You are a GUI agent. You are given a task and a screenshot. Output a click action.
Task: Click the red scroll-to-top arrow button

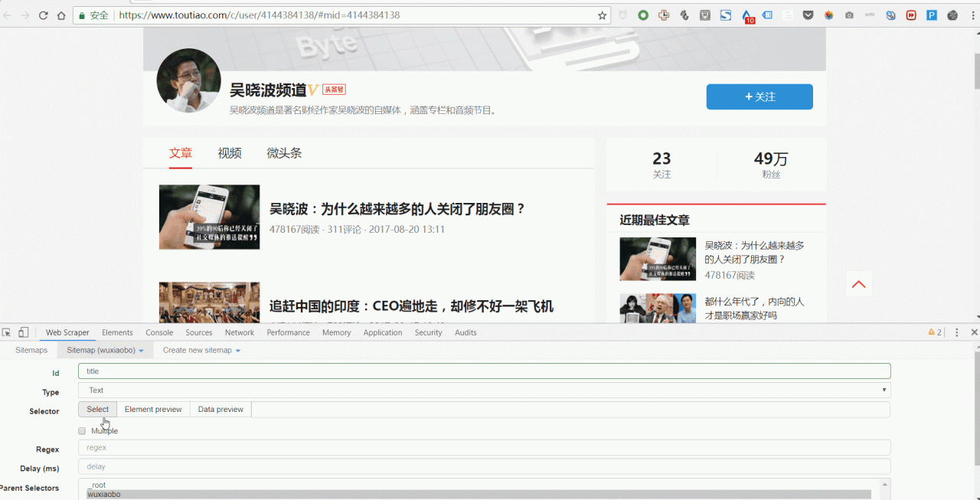click(859, 284)
